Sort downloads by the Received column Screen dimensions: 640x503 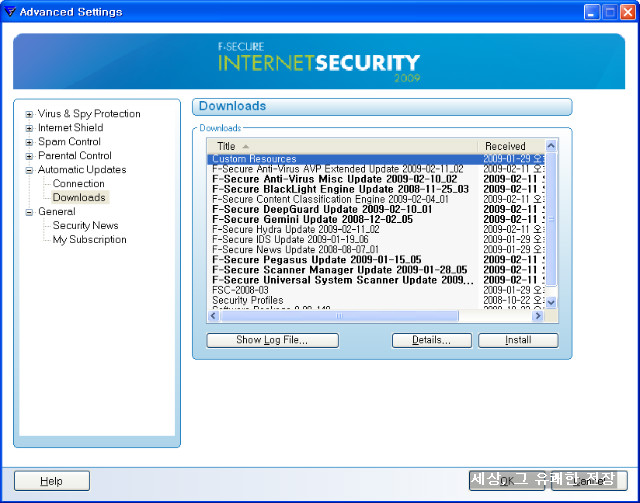click(511, 146)
